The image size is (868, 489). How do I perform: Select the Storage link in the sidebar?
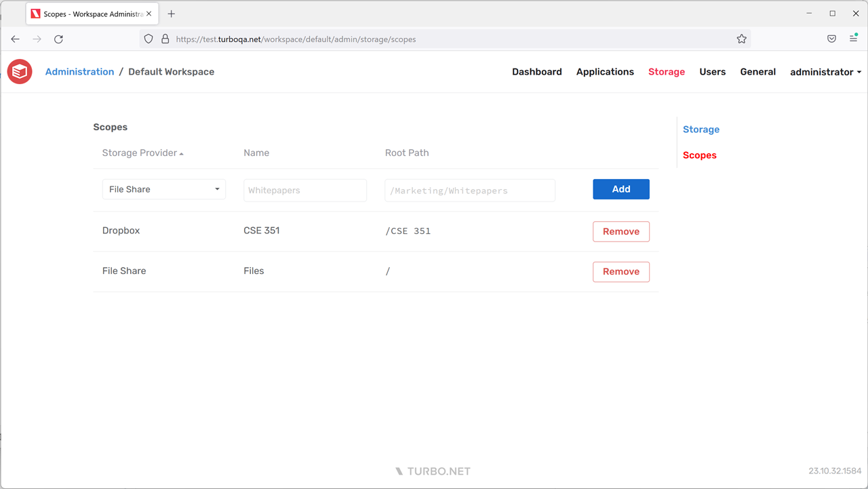tap(701, 130)
